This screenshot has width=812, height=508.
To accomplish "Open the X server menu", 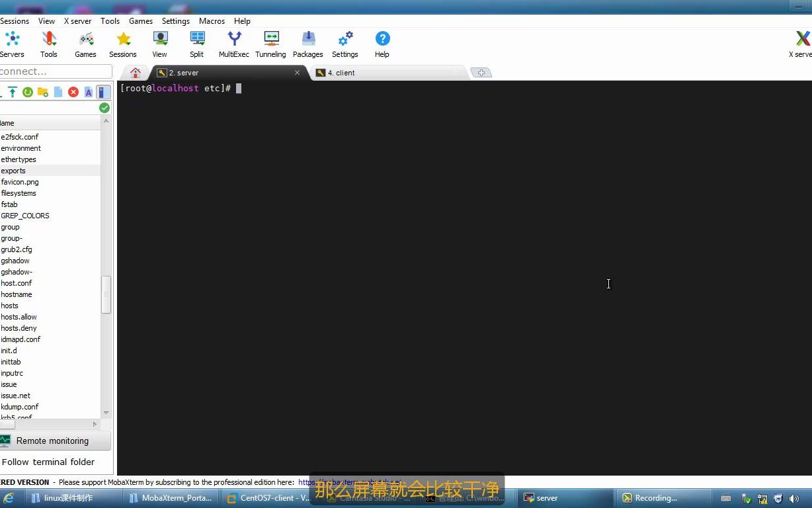I will (x=77, y=21).
